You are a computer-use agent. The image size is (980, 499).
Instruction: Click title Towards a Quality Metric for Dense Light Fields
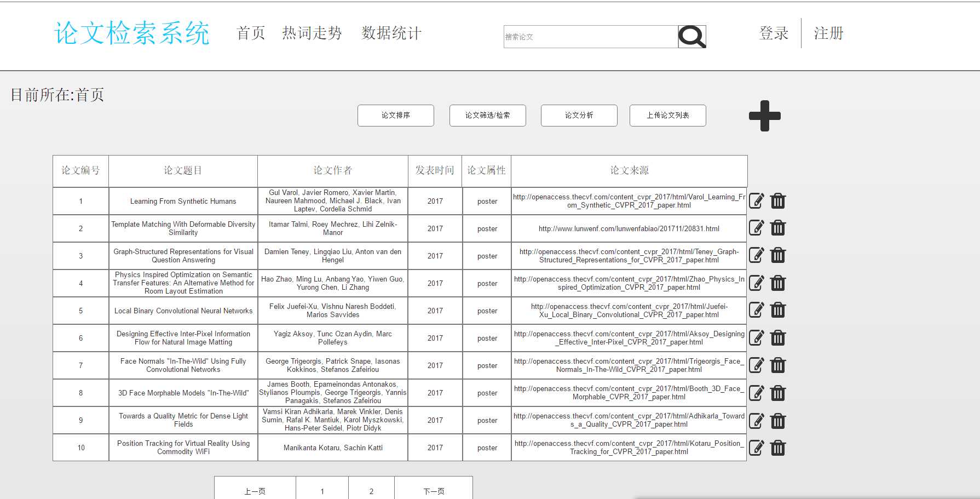pos(183,420)
